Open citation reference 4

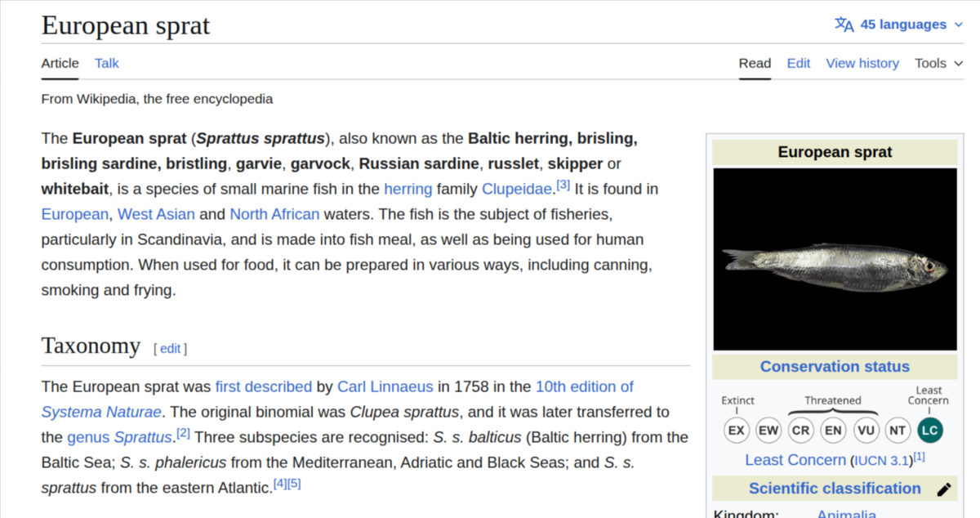coord(280,484)
